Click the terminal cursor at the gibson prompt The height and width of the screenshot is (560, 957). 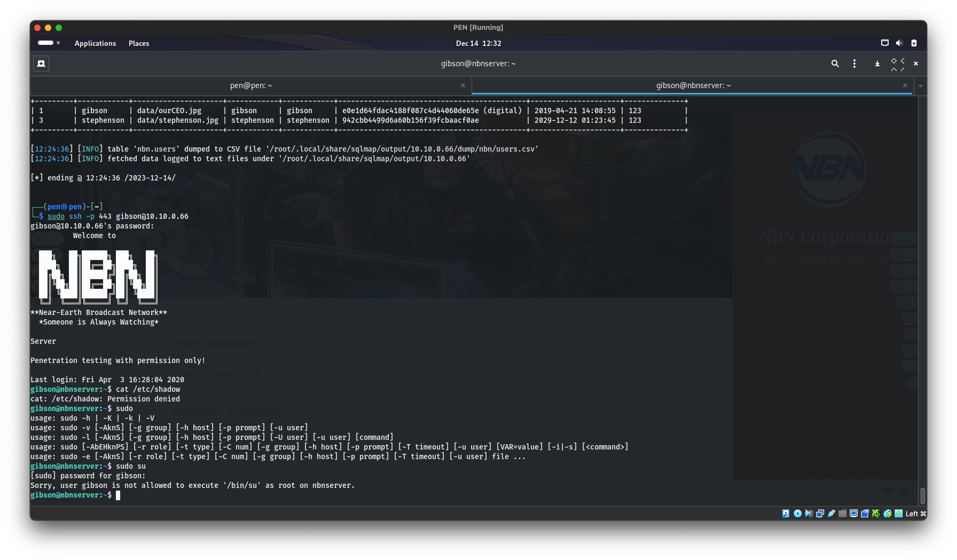tap(118, 495)
